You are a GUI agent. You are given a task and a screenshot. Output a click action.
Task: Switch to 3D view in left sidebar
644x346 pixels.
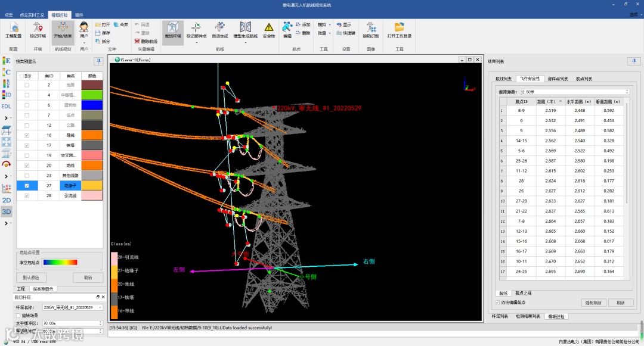coord(7,211)
